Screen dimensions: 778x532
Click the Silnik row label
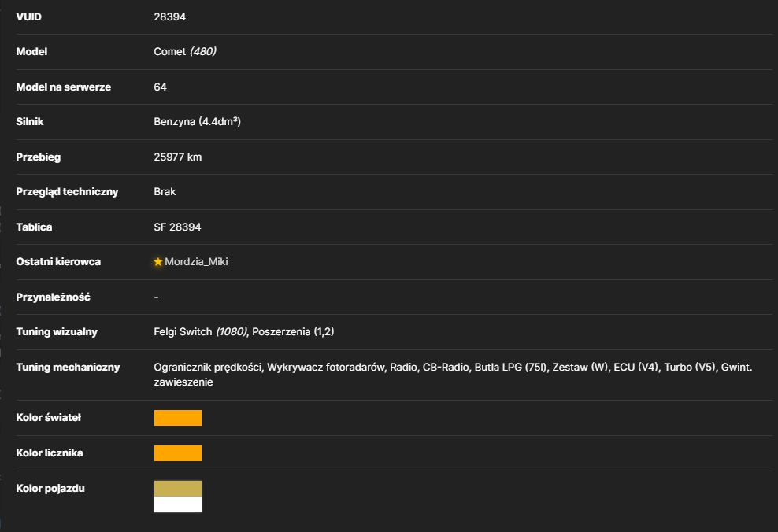[x=30, y=121]
